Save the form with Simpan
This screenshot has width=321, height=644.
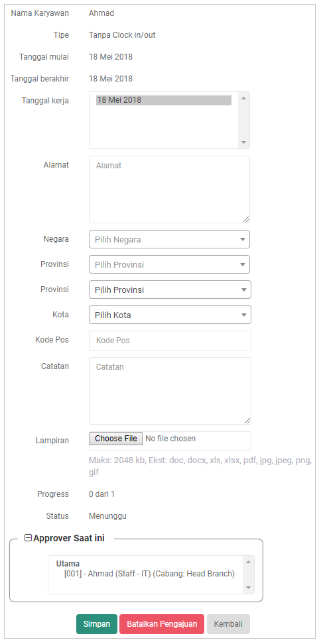tap(97, 624)
